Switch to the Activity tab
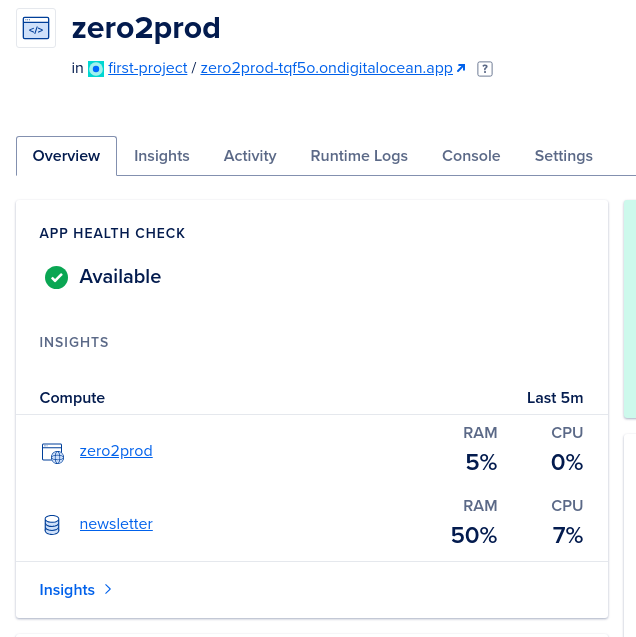This screenshot has height=637, width=636. 250,156
